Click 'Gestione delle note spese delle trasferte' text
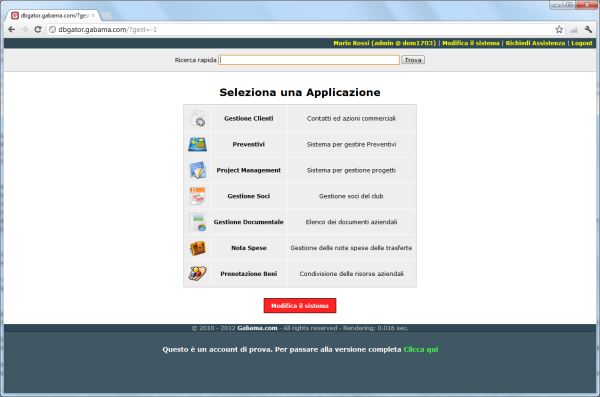Viewport: 600px width, 397px height. point(351,248)
